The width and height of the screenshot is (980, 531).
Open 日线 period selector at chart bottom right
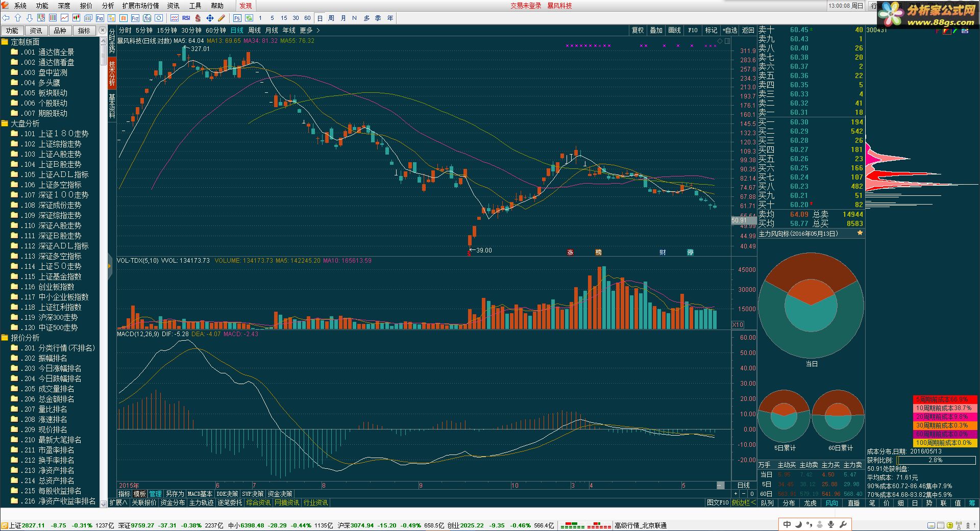coord(743,485)
